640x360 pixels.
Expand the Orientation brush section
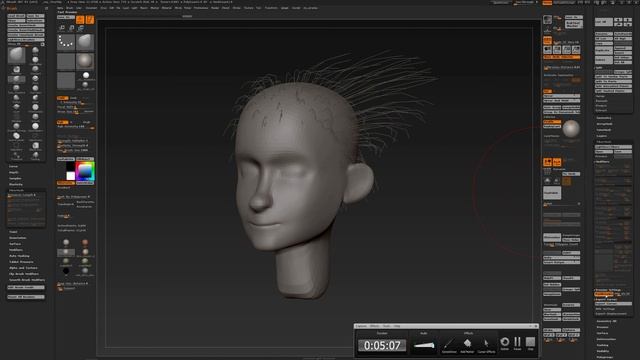18,238
